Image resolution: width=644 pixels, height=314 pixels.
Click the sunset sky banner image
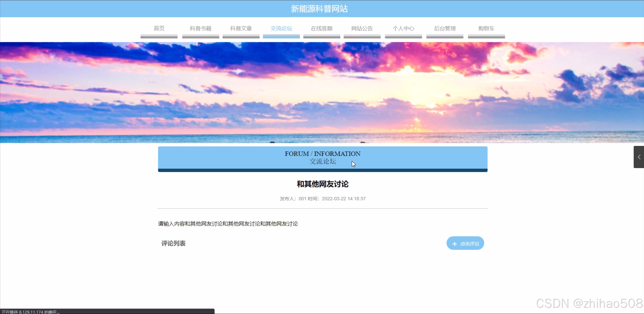tap(322, 92)
